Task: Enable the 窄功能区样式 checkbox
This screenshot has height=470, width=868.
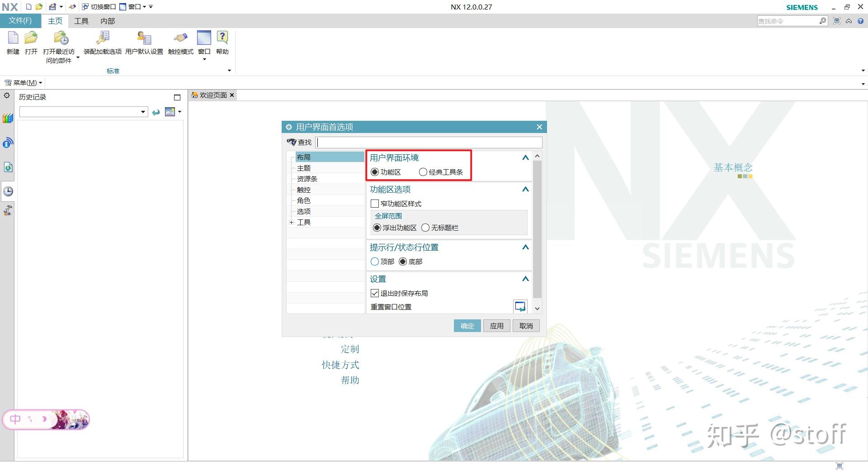Action: [374, 204]
